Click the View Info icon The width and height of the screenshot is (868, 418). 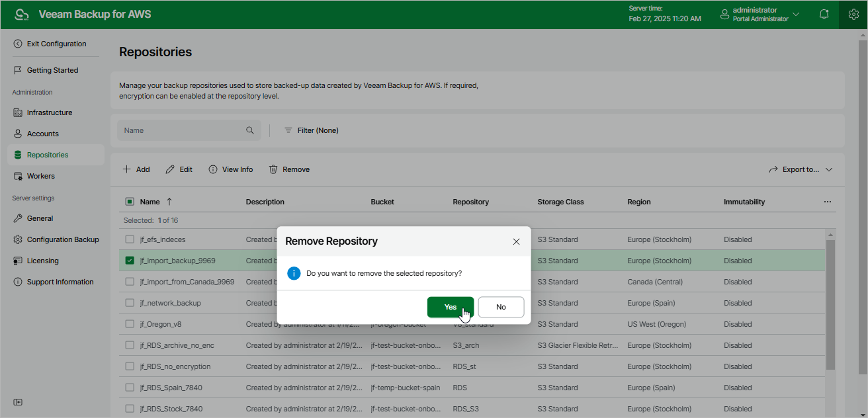pos(213,169)
